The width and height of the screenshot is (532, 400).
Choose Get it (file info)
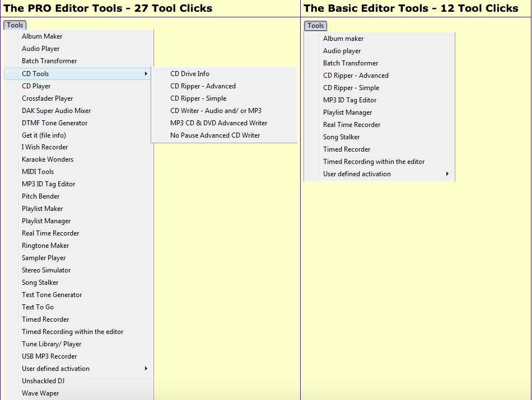click(44, 135)
